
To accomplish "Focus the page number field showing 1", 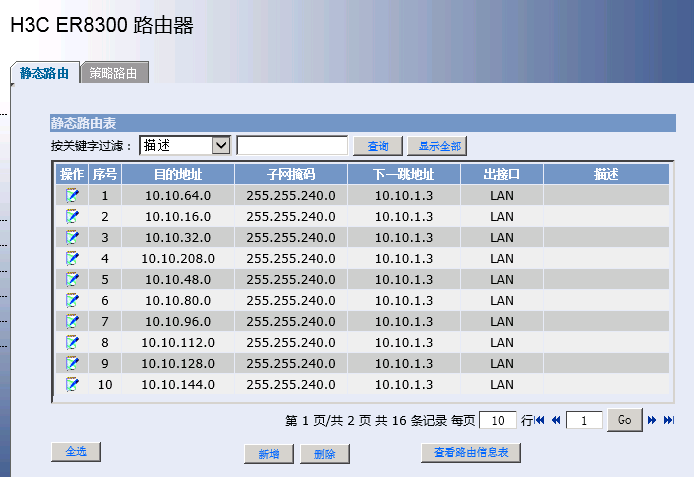I will coord(584,420).
